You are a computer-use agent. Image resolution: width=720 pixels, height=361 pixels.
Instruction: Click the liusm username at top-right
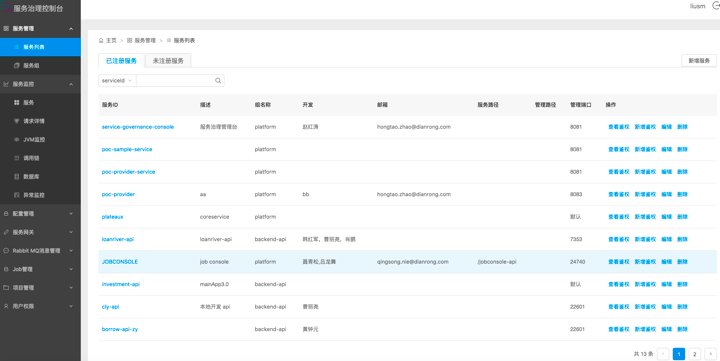[698, 6]
